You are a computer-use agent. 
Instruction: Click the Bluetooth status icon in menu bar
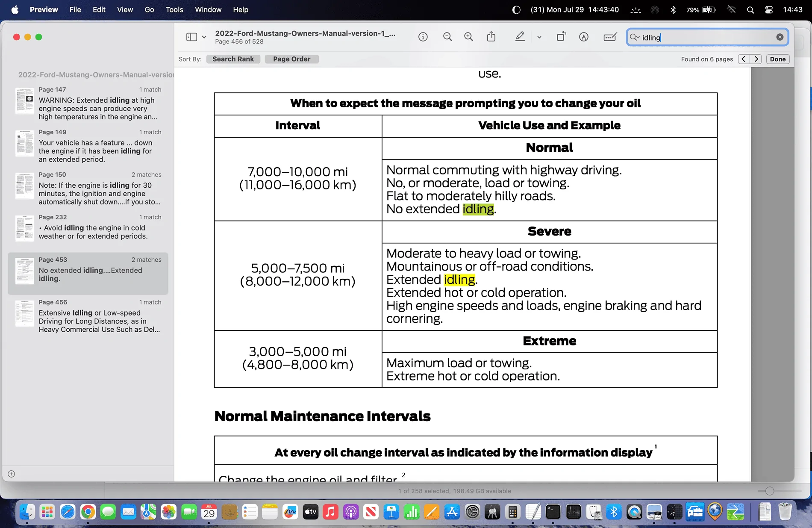(x=673, y=10)
